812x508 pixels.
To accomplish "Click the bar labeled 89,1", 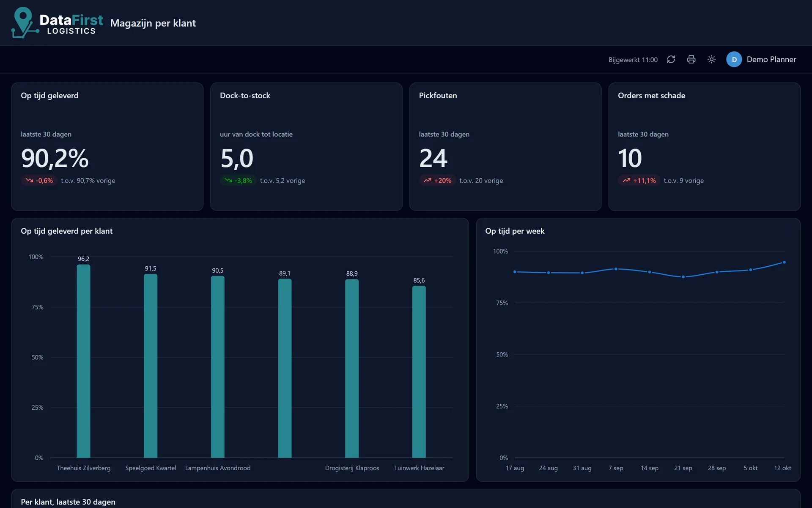I will coord(285,368).
